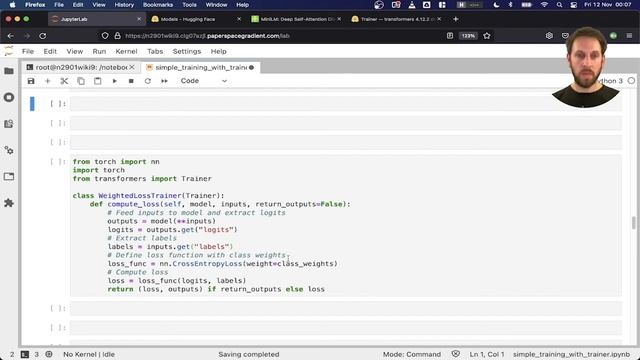Click the JupyterLab logo icon
The height and width of the screenshot is (360, 640).
pyautogui.click(x=9, y=51)
